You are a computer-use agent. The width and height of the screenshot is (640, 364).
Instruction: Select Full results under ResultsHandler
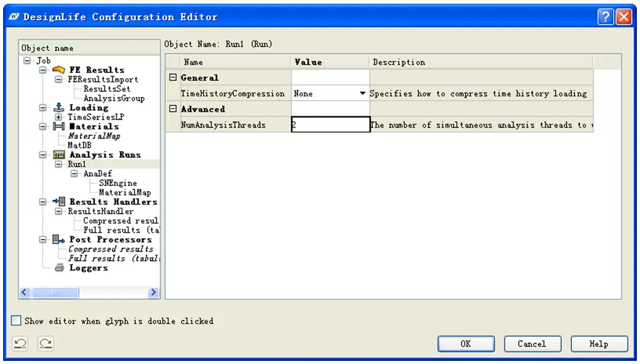pos(121,229)
